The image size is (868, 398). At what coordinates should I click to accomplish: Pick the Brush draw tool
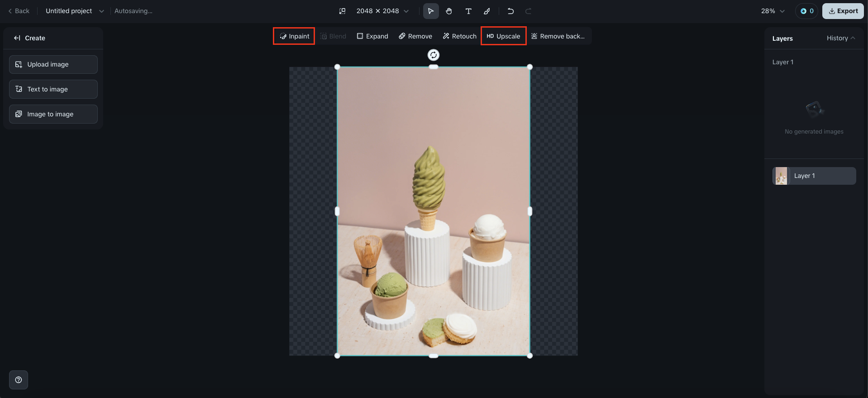[x=487, y=11]
